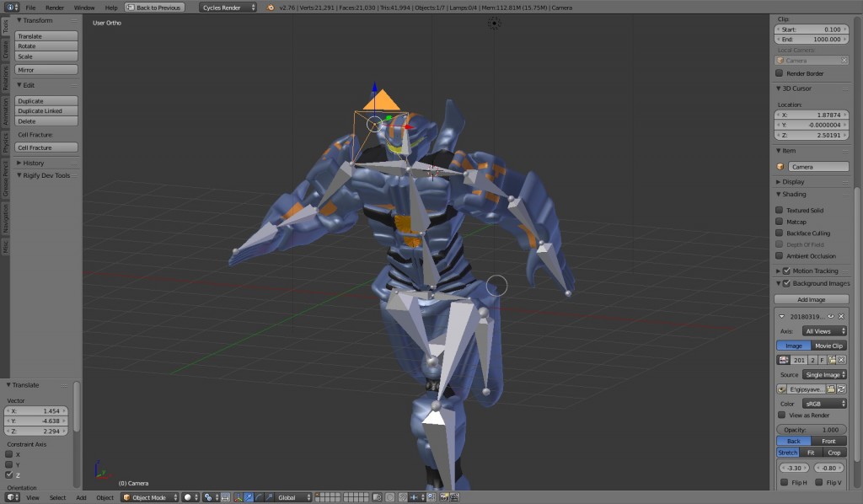This screenshot has height=504, width=863.
Task: Open the editor type selector icon
Action: 11,497
